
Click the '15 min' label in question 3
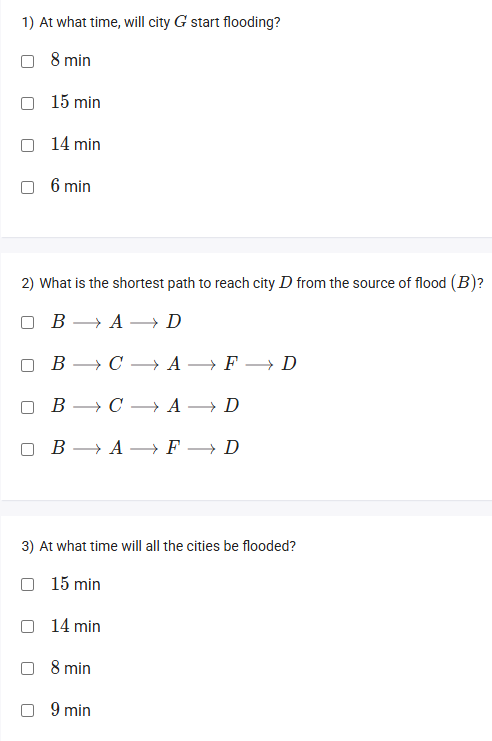76,584
